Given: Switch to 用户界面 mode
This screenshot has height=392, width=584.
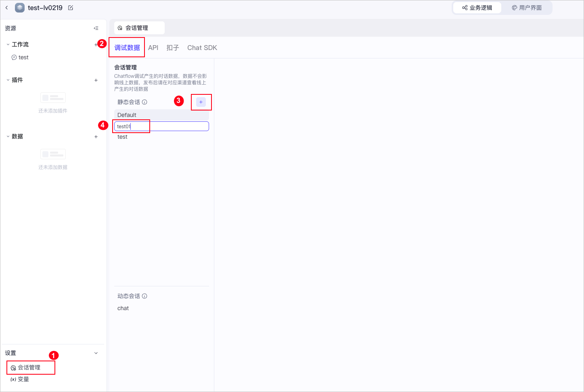Looking at the screenshot, I should (527, 8).
